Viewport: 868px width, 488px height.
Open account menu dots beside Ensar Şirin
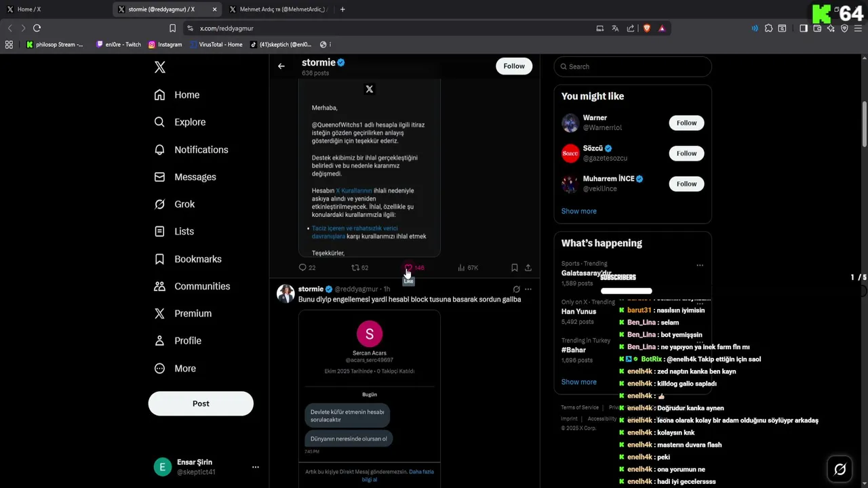[x=256, y=467]
